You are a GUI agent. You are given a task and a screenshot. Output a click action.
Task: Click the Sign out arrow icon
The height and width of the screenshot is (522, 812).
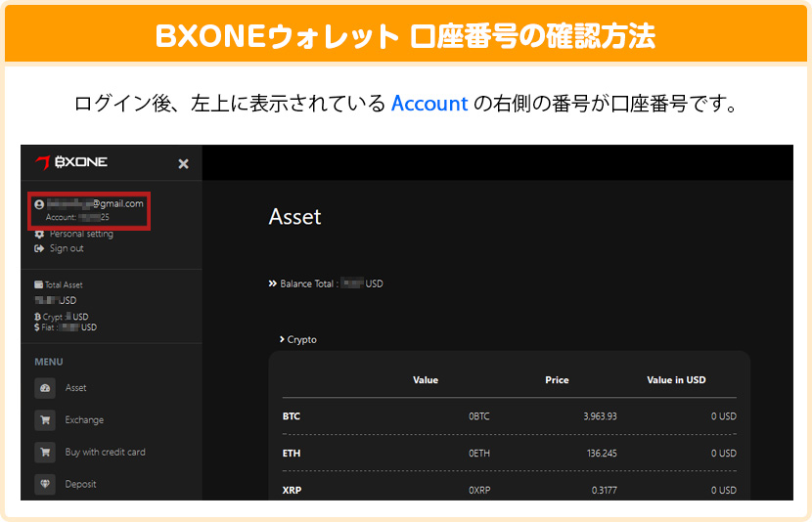coord(39,248)
